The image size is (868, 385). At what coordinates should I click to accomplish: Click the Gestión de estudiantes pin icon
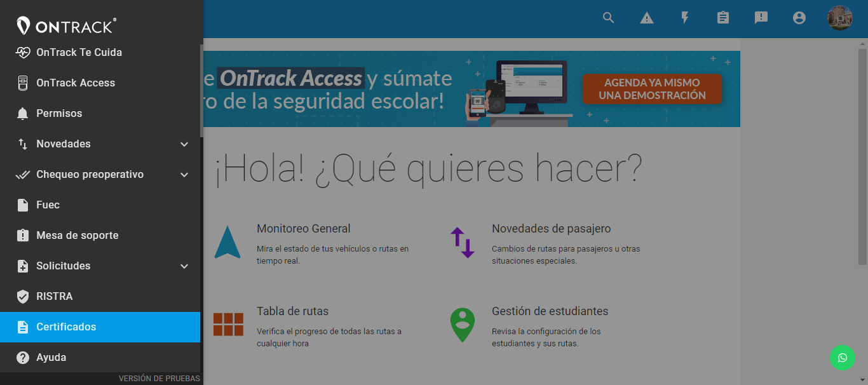point(462,325)
